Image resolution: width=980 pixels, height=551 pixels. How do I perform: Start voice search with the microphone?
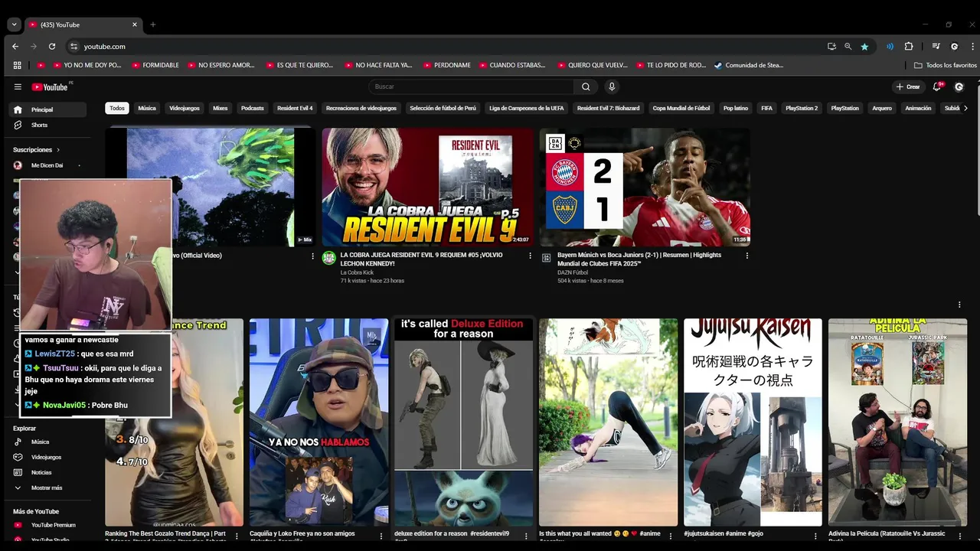point(612,86)
